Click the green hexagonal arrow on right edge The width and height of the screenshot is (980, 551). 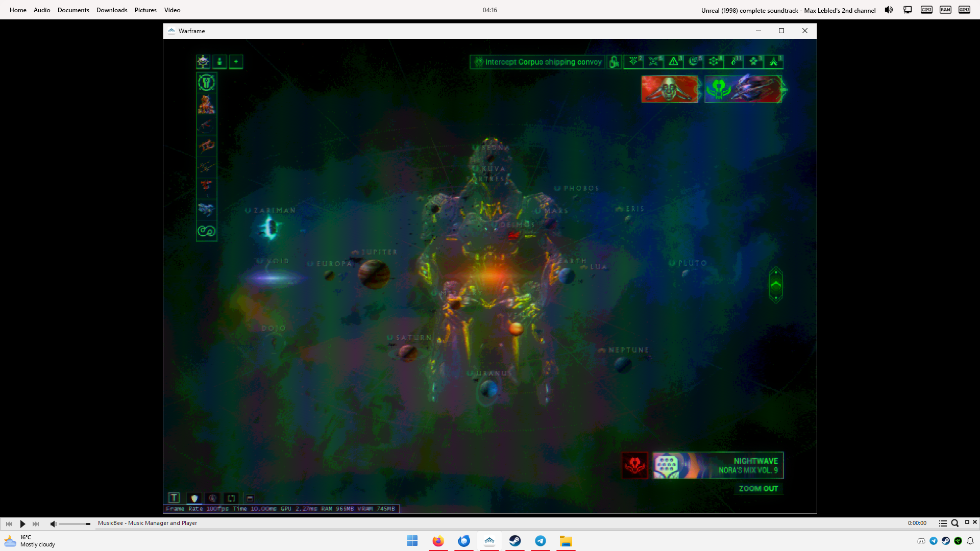776,285
